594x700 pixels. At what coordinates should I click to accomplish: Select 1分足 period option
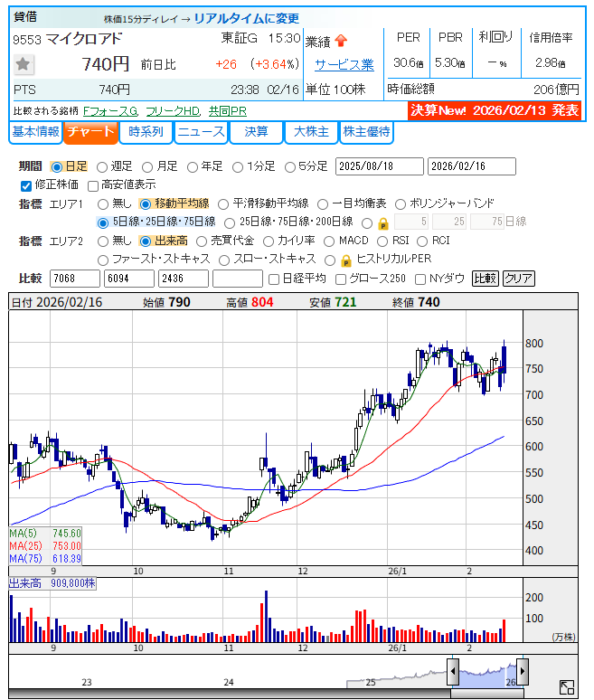pos(238,167)
